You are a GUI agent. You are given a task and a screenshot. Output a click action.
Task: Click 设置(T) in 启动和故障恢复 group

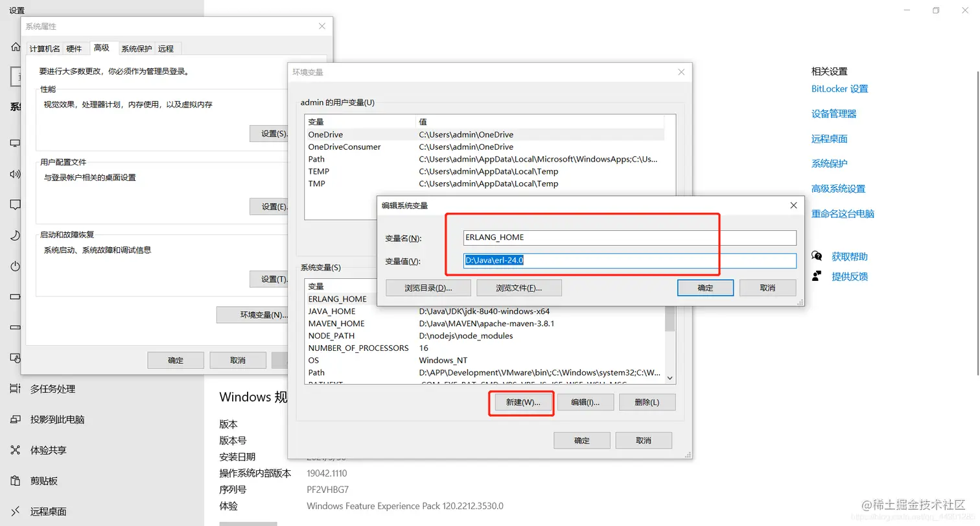270,279
